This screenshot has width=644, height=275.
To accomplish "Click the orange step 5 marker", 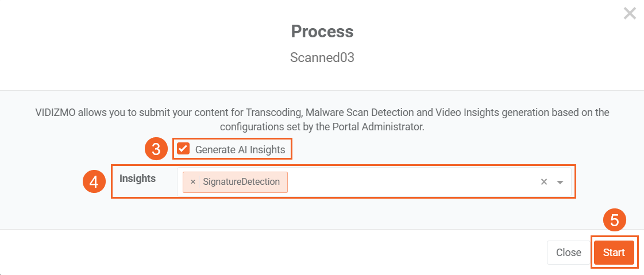I will pyautogui.click(x=614, y=220).
